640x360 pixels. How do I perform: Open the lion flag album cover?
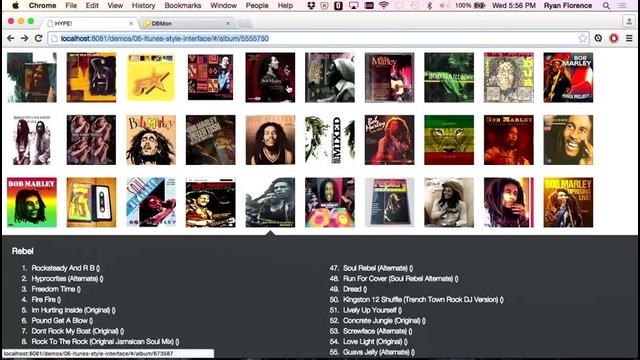pos(449,140)
